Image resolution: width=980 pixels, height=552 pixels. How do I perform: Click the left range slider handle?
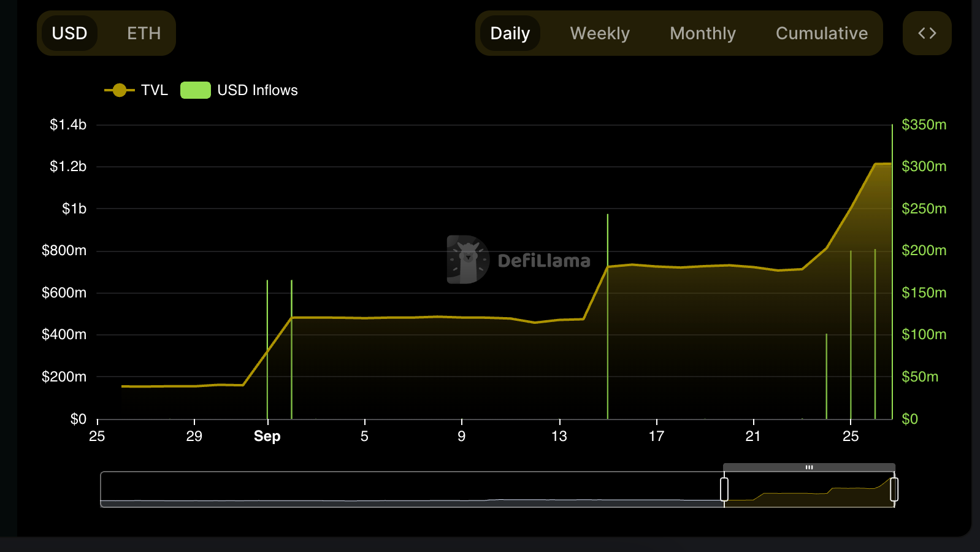point(724,489)
